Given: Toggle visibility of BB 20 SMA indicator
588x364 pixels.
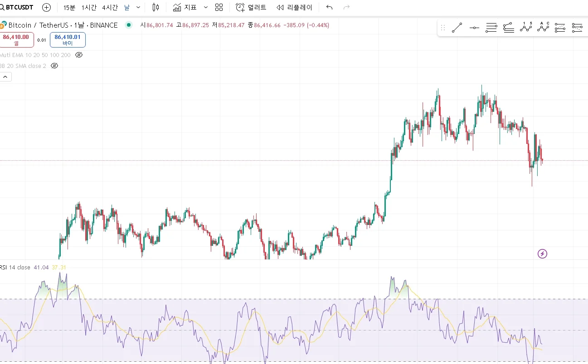Looking at the screenshot, I should tap(54, 66).
